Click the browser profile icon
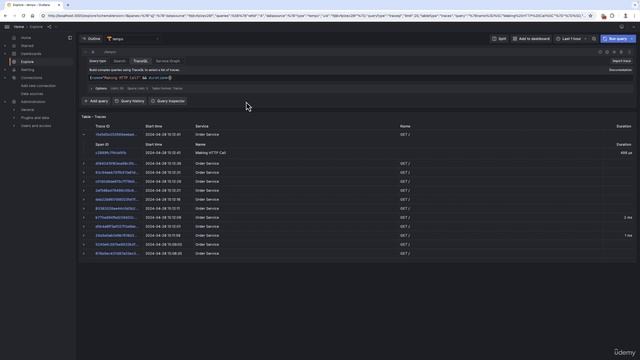This screenshot has width=640, height=360. (x=625, y=16)
